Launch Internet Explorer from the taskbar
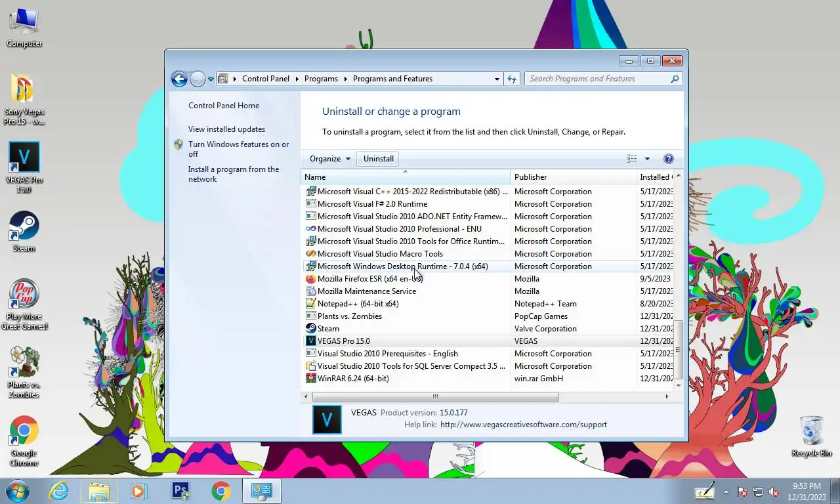This screenshot has height=504, width=840. 58,491
